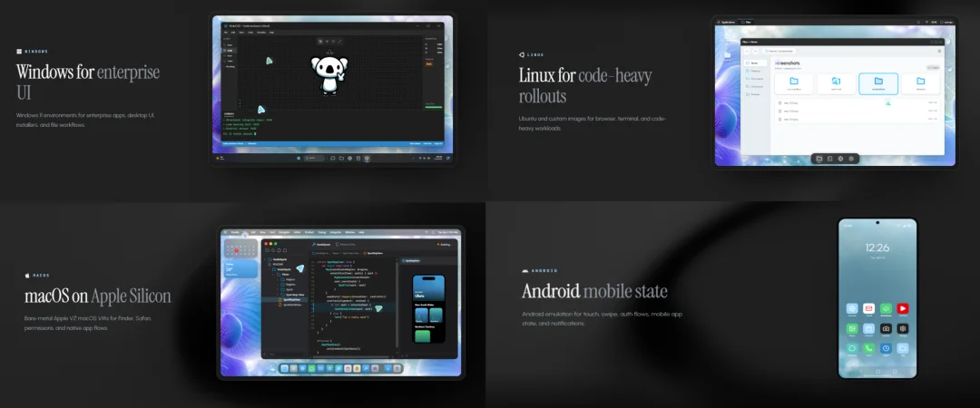
Task: Open the green Phone app on Android
Action: click(x=868, y=348)
